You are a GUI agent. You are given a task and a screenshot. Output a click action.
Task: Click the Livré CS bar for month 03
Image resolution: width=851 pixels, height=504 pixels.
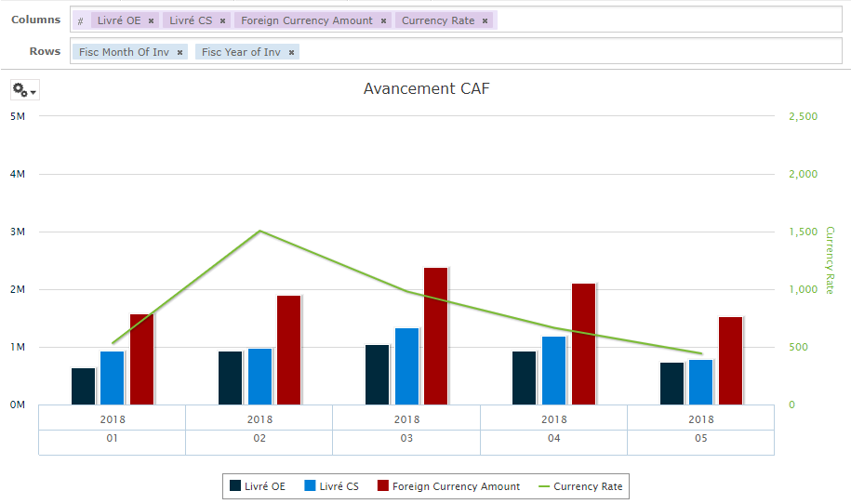(407, 366)
